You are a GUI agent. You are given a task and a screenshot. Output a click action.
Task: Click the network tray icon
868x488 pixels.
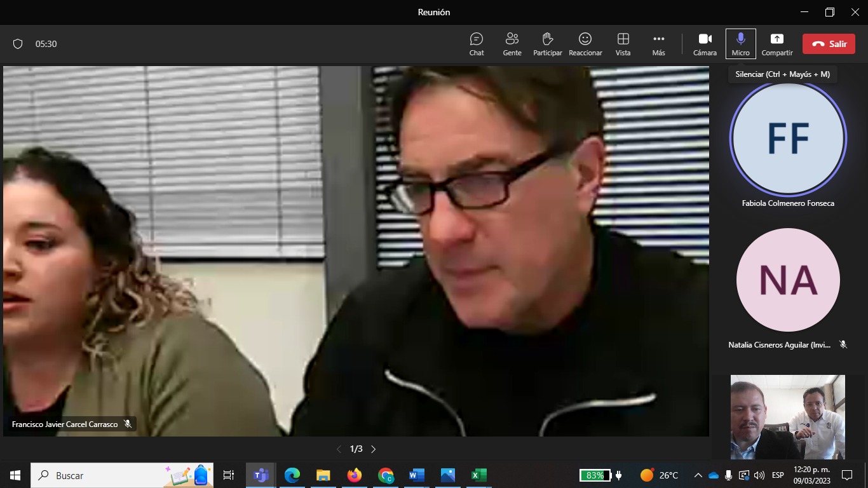tap(744, 475)
